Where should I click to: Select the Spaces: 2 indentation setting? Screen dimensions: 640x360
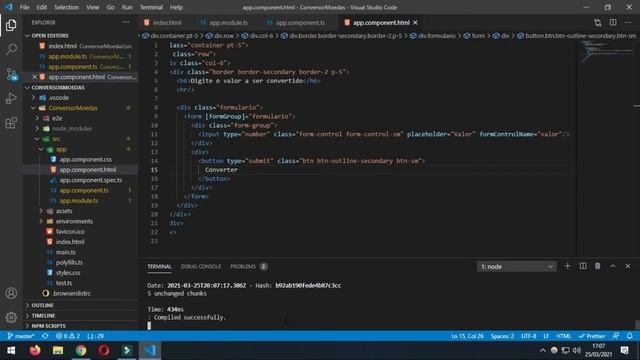click(x=502, y=336)
